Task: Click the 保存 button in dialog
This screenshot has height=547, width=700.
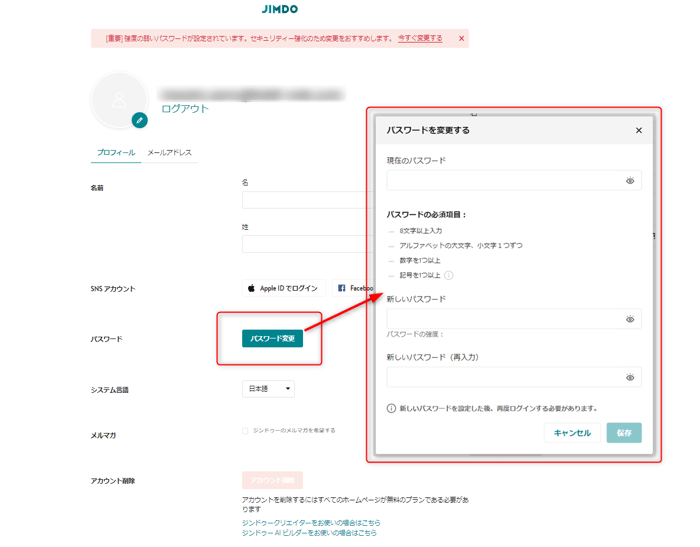Action: tap(624, 433)
